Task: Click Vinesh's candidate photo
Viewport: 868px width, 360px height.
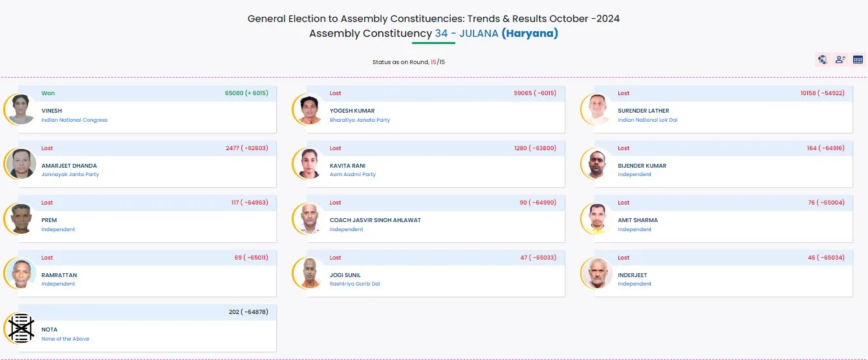Action: click(x=20, y=109)
